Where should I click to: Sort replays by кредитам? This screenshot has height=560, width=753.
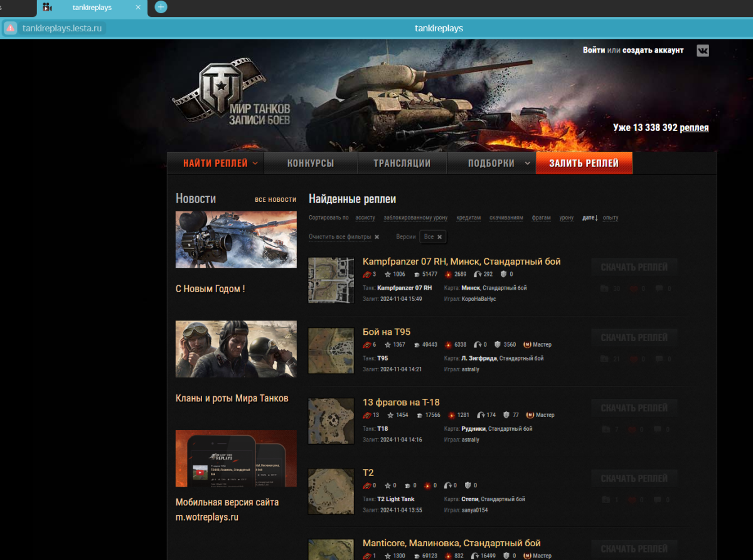(469, 218)
